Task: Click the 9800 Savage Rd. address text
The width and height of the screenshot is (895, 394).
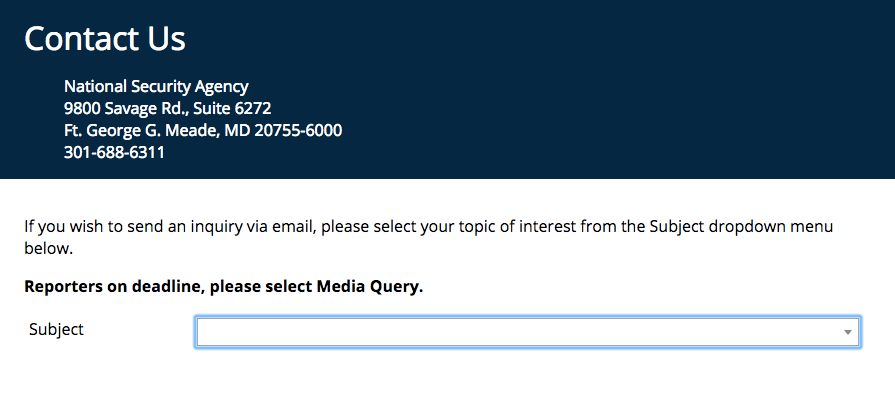Action: coord(126,108)
